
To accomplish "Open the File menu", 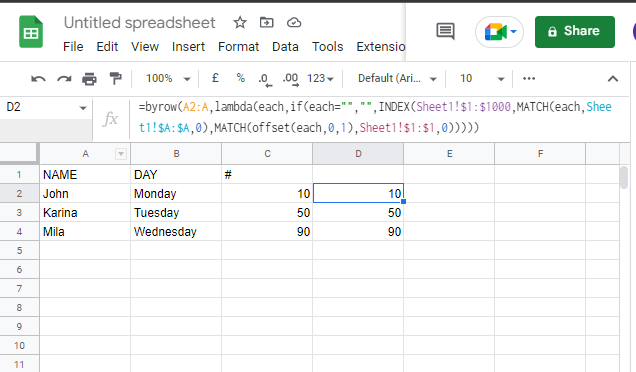I will (73, 47).
